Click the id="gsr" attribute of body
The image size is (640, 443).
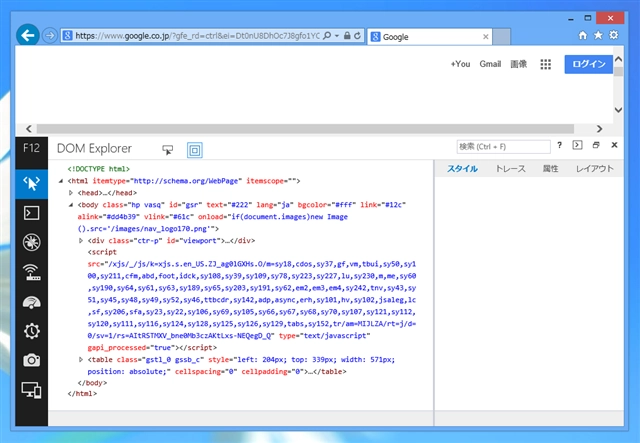(x=185, y=205)
